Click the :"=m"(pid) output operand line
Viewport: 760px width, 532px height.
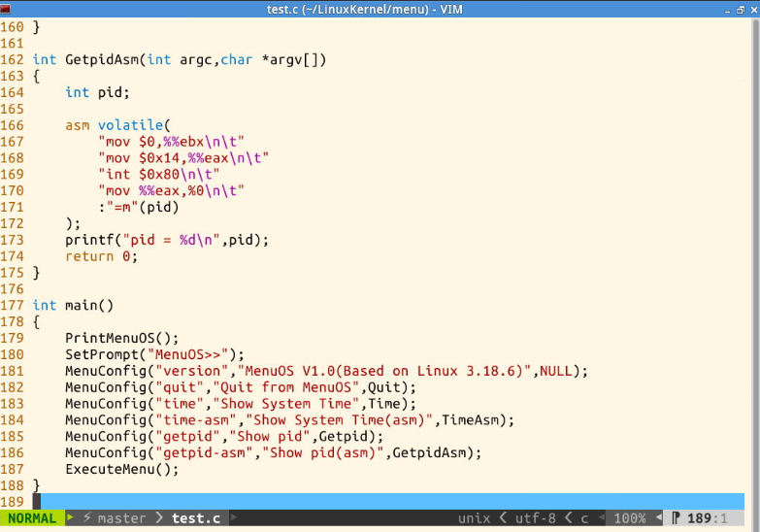139,207
